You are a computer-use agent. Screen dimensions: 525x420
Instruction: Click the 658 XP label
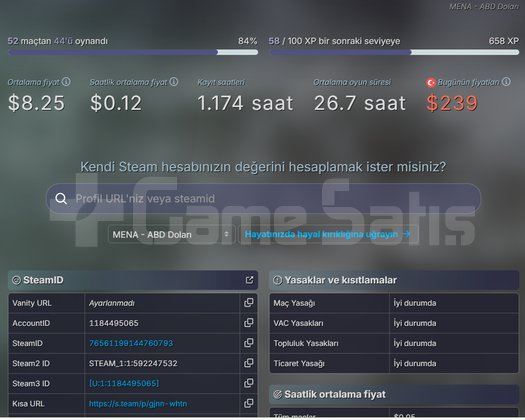coord(504,41)
